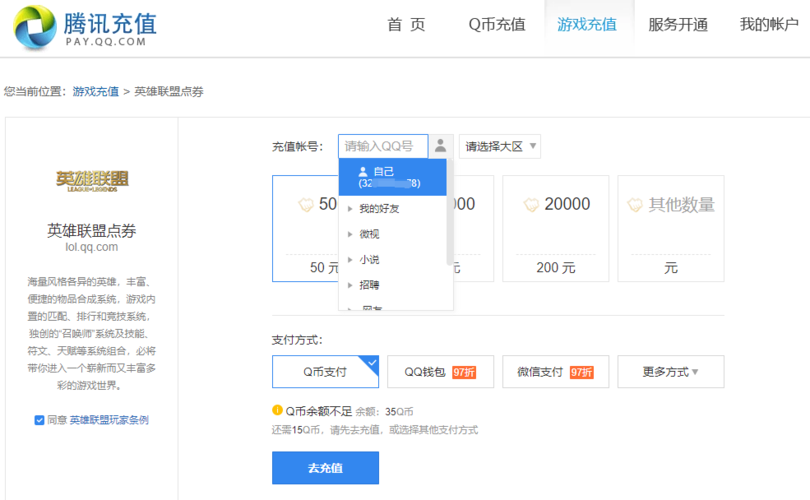
Task: Open the 游戏充值 navigation tab
Action: [587, 24]
